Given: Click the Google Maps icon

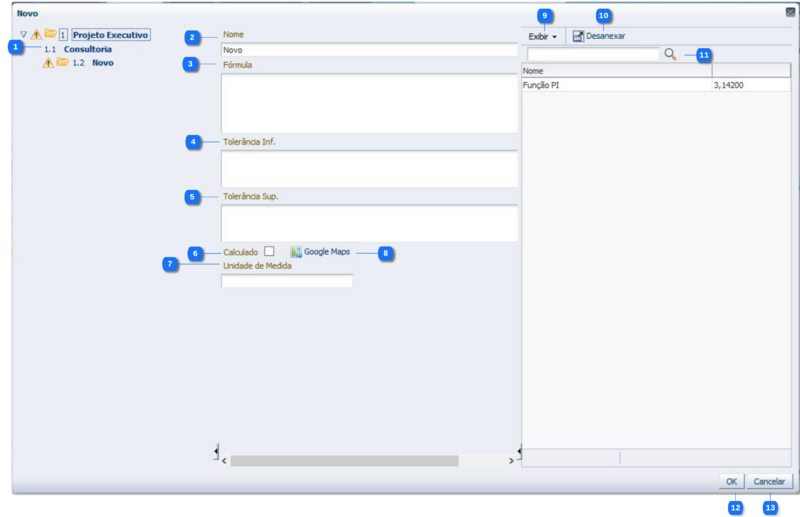Looking at the screenshot, I should pyautogui.click(x=296, y=252).
